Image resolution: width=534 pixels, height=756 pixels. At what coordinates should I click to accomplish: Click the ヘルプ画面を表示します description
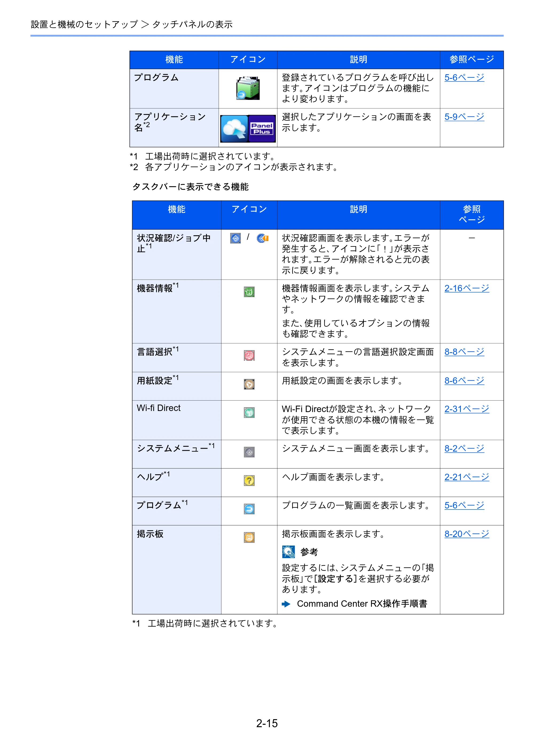(333, 477)
